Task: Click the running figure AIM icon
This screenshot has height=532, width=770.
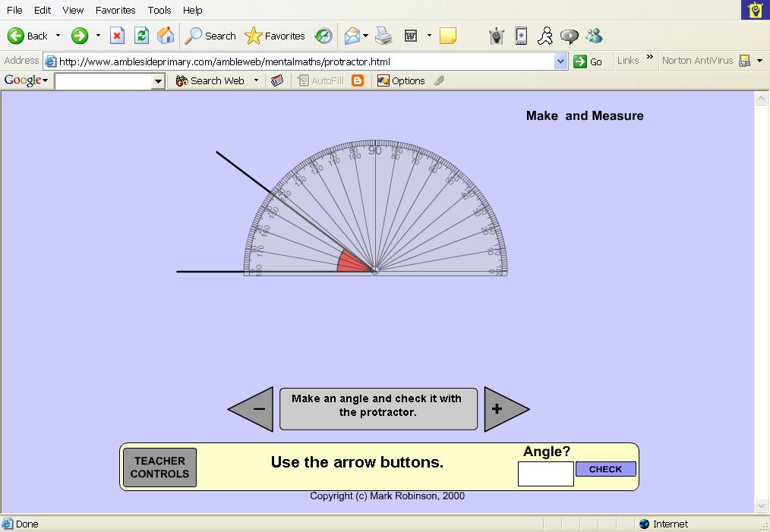Action: pos(545,36)
